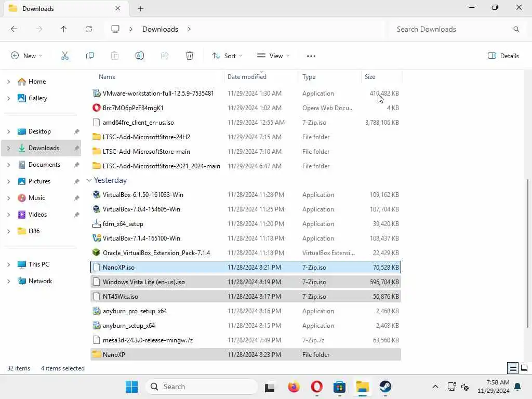Go up one folder level arrow

[x=63, y=29]
